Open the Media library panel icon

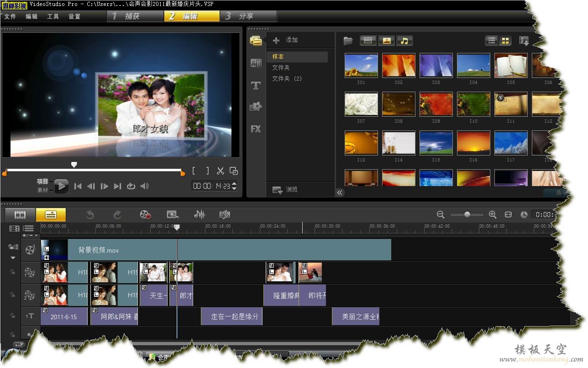pyautogui.click(x=256, y=40)
